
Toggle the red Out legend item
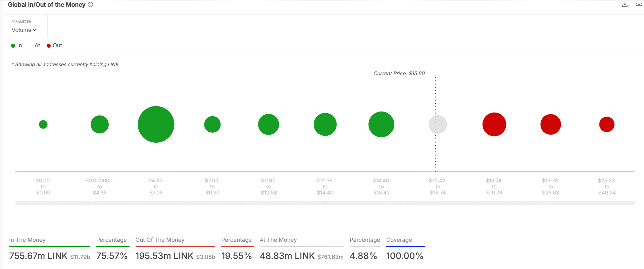point(54,46)
